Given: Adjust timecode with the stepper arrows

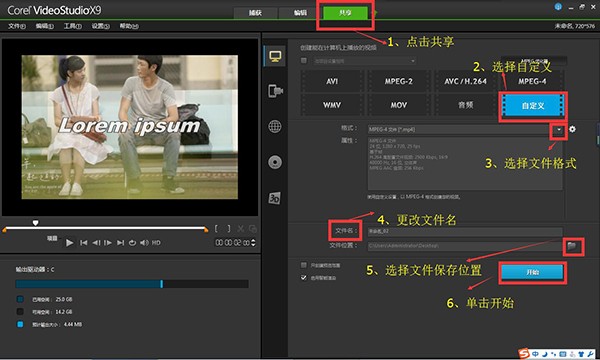Looking at the screenshot, I should coord(253,243).
